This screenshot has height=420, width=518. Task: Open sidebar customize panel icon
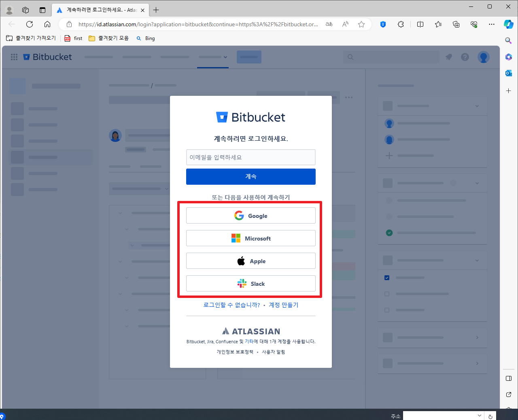[509, 378]
